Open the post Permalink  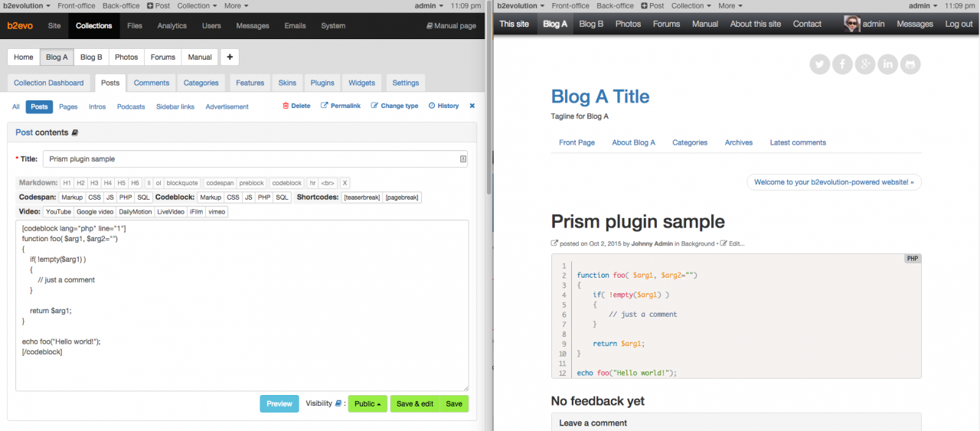click(x=340, y=106)
